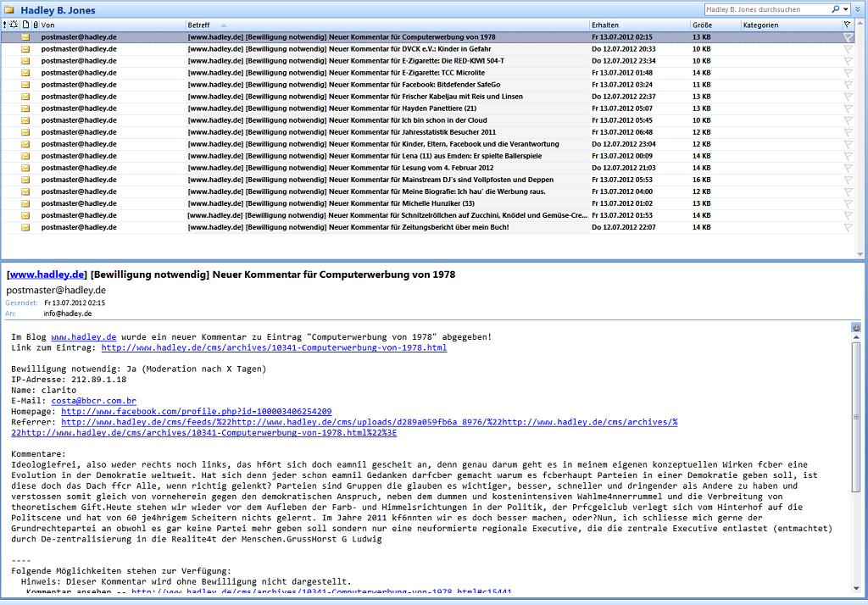The image size is (868, 605).
Task: Click the search magnifier icon
Action: (835, 9)
